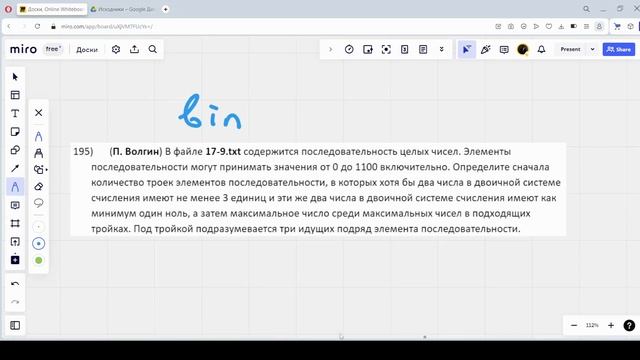Expand more apps double chevron
The image size is (640, 360).
(x=442, y=49)
